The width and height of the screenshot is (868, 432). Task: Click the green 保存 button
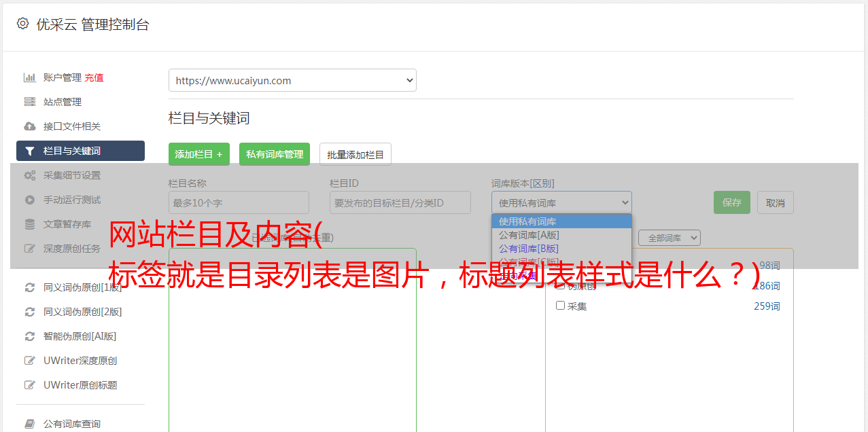point(732,202)
